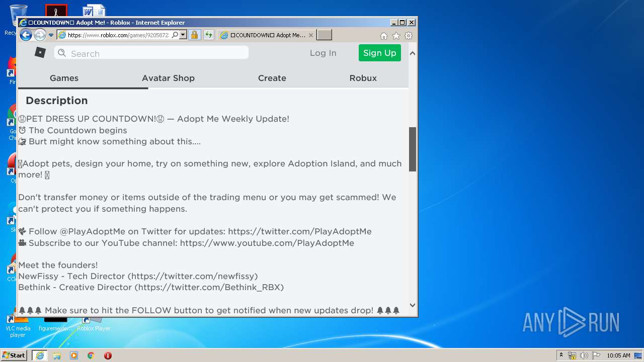
Task: Open Opera from taskbar
Action: coord(108,355)
